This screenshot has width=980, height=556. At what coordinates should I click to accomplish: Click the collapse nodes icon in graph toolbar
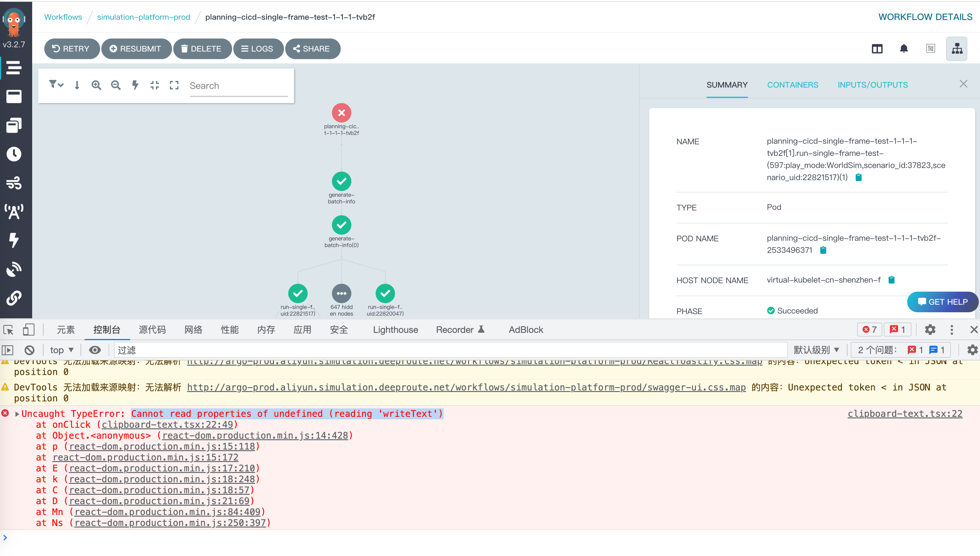click(154, 85)
